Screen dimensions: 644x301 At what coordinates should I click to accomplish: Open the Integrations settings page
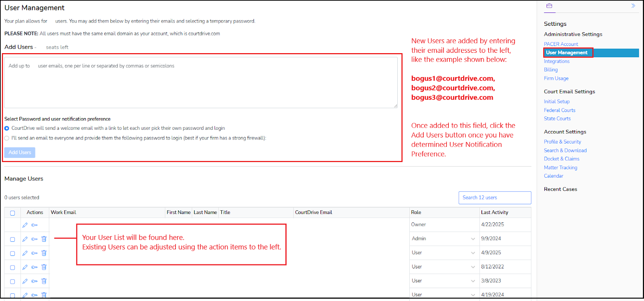click(x=557, y=62)
